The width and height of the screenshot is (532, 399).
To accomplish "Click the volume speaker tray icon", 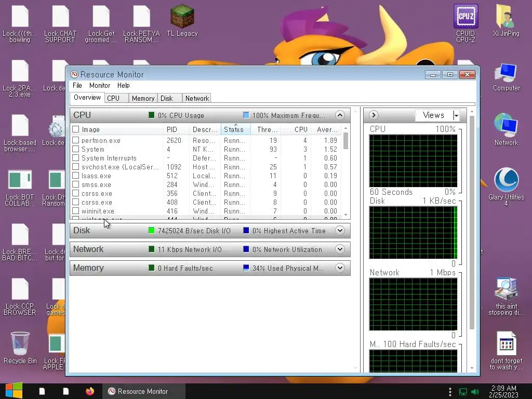I will (475, 392).
